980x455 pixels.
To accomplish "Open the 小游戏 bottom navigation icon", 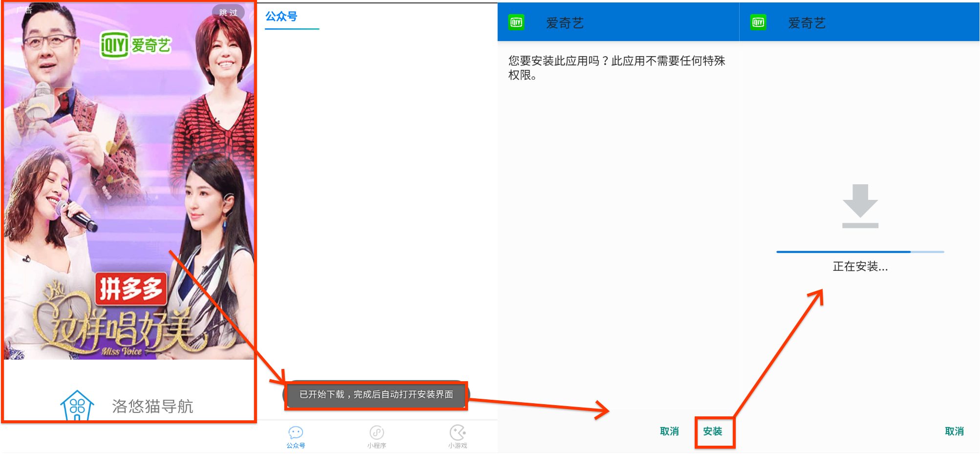I will (x=458, y=436).
